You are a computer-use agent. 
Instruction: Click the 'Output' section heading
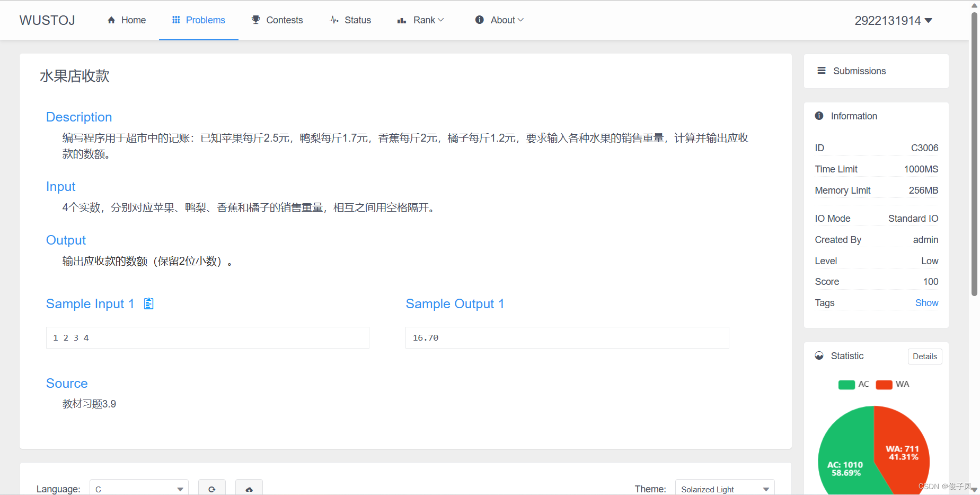pyautogui.click(x=66, y=240)
